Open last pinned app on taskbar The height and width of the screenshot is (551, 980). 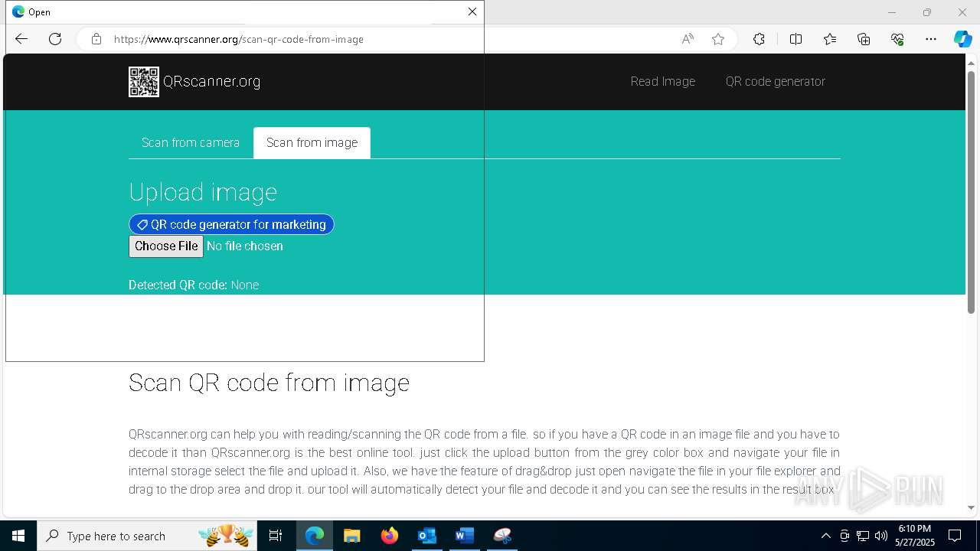pyautogui.click(x=502, y=536)
